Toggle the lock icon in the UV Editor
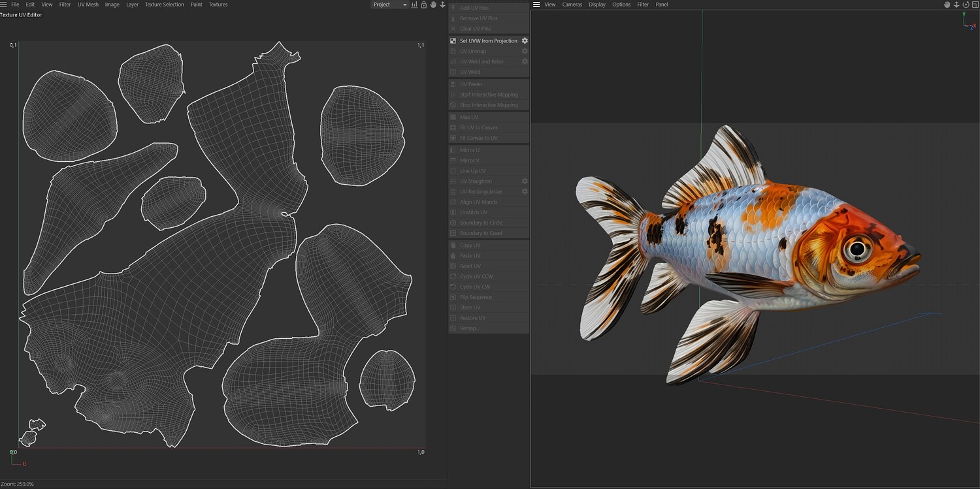980x489 pixels. [424, 5]
